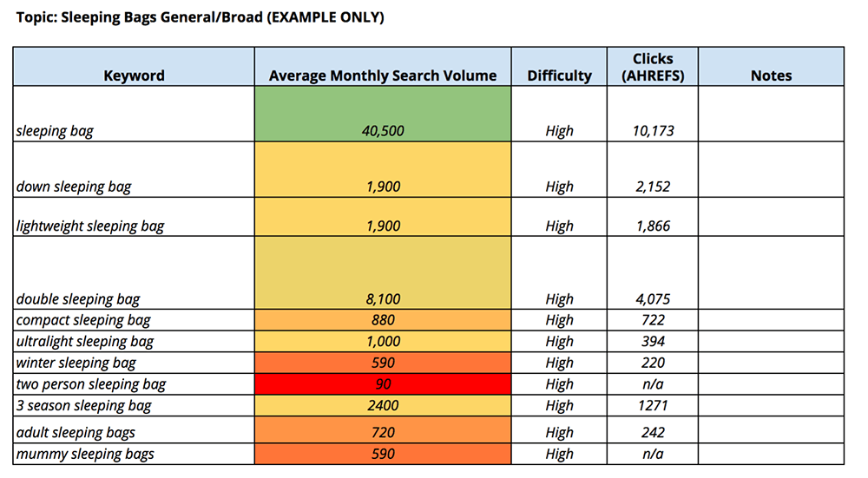Click the 'mummy sleeping bags' keyword cell
The width and height of the screenshot is (868, 478).
click(x=134, y=453)
